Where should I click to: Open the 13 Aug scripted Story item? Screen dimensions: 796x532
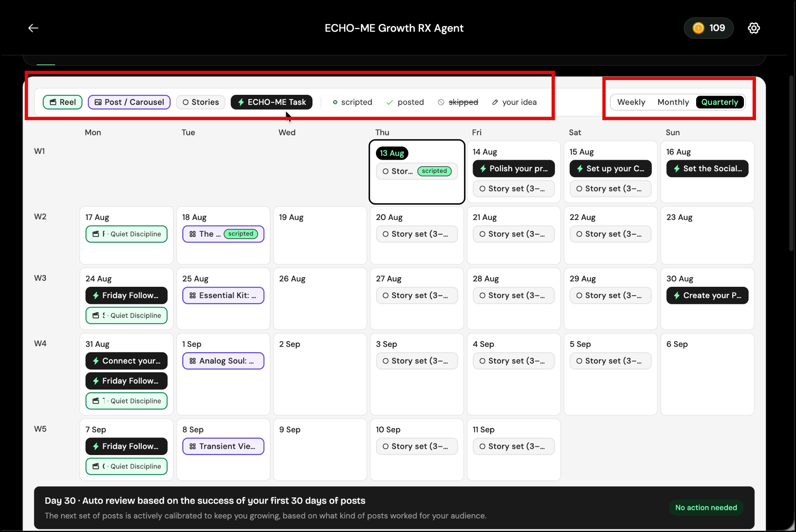click(x=417, y=171)
